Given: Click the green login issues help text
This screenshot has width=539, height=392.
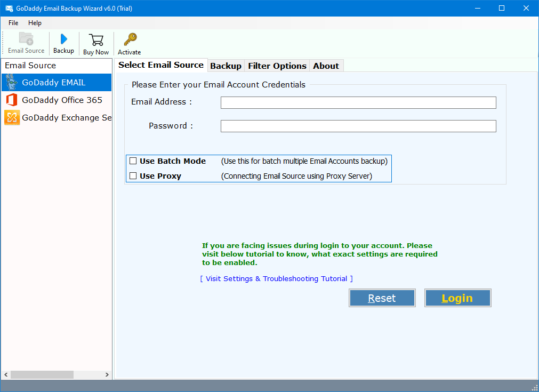Looking at the screenshot, I should coord(320,254).
